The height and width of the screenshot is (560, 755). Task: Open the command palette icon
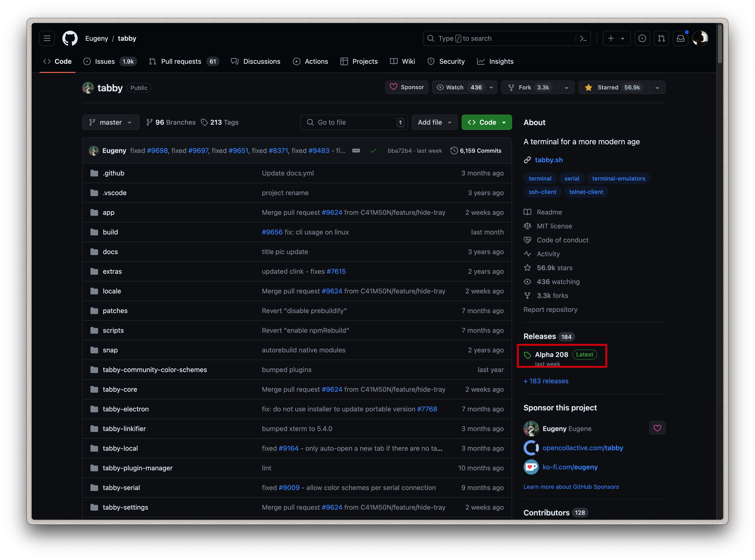(583, 38)
